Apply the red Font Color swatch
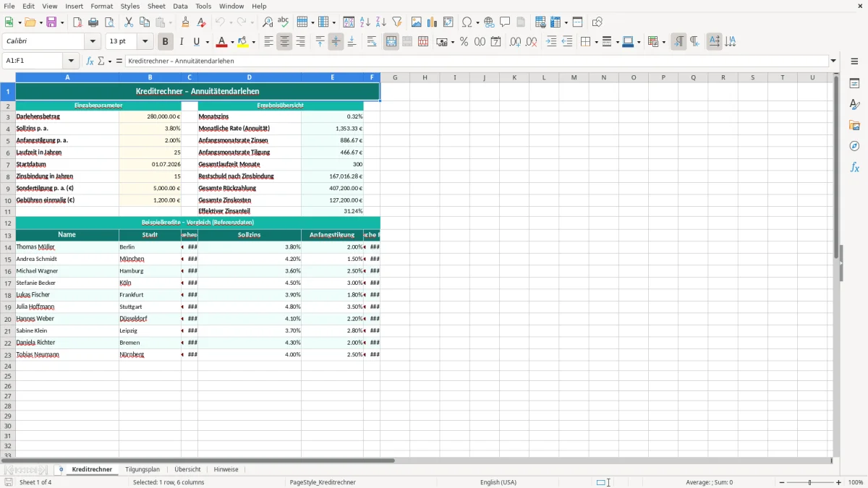 coord(221,42)
